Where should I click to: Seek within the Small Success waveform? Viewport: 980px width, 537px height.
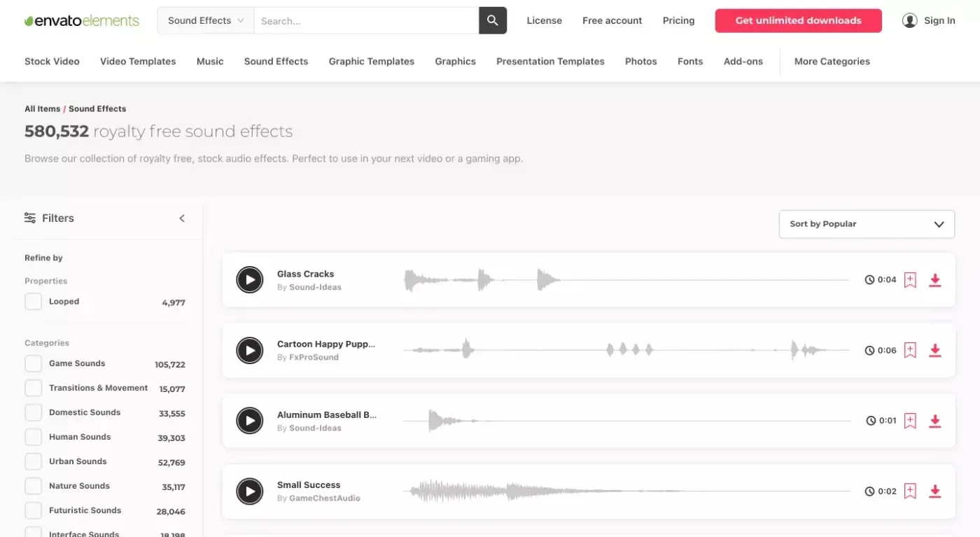coord(626,491)
